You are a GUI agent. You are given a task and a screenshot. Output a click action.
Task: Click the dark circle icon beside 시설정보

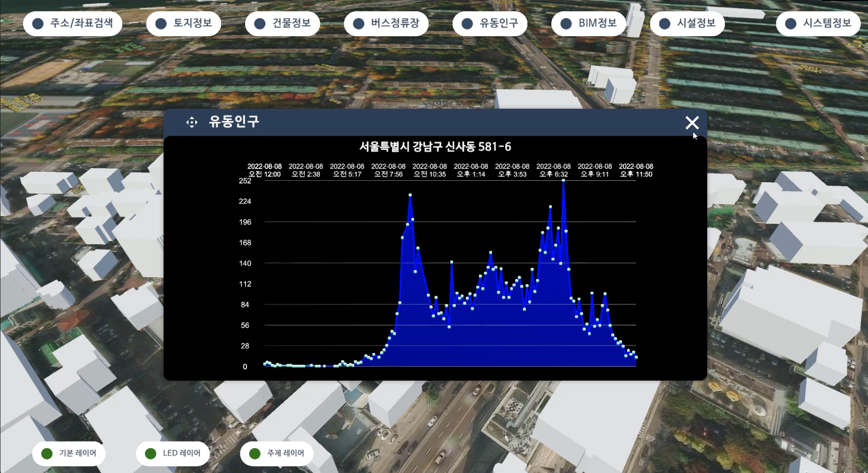pos(664,24)
